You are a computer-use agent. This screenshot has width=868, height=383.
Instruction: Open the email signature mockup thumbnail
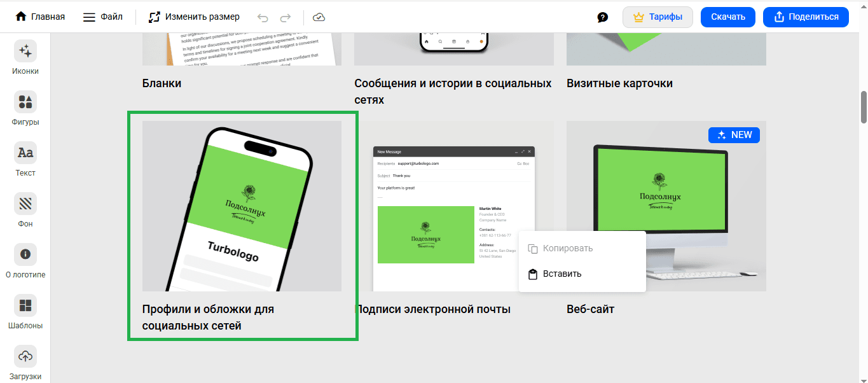[x=454, y=206]
